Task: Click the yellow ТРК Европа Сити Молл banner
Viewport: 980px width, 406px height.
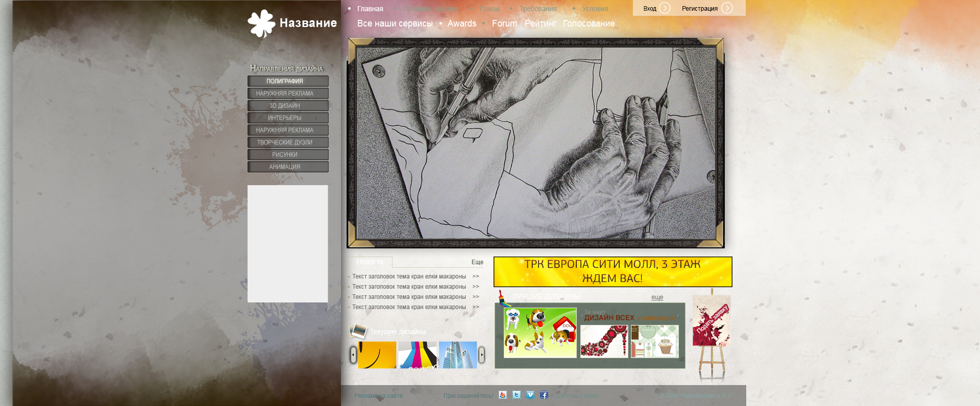Action: tap(613, 272)
